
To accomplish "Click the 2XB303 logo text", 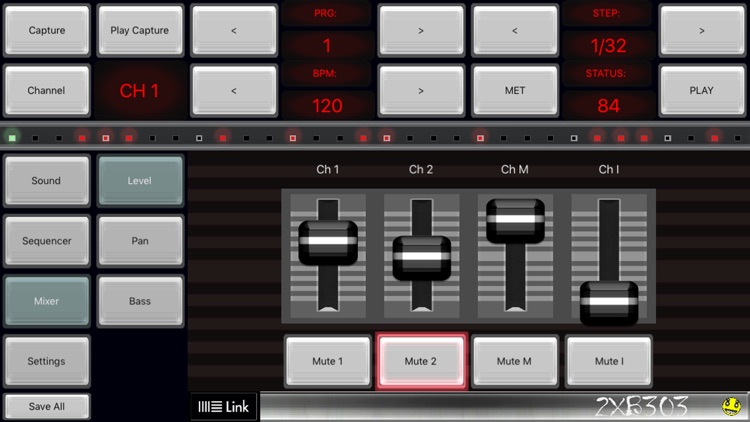I will tap(641, 406).
